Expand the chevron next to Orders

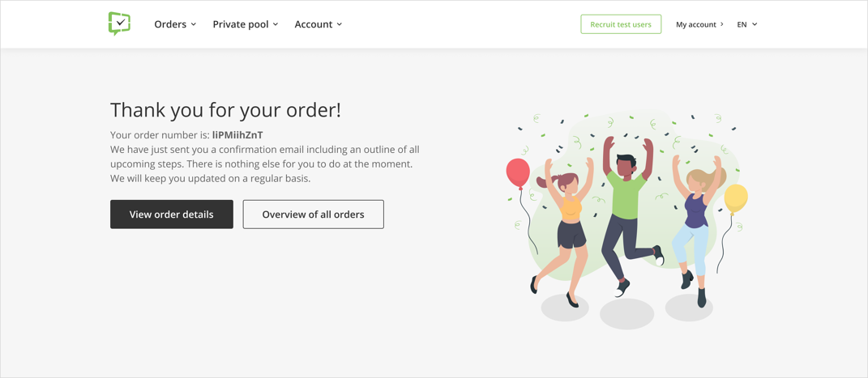193,24
